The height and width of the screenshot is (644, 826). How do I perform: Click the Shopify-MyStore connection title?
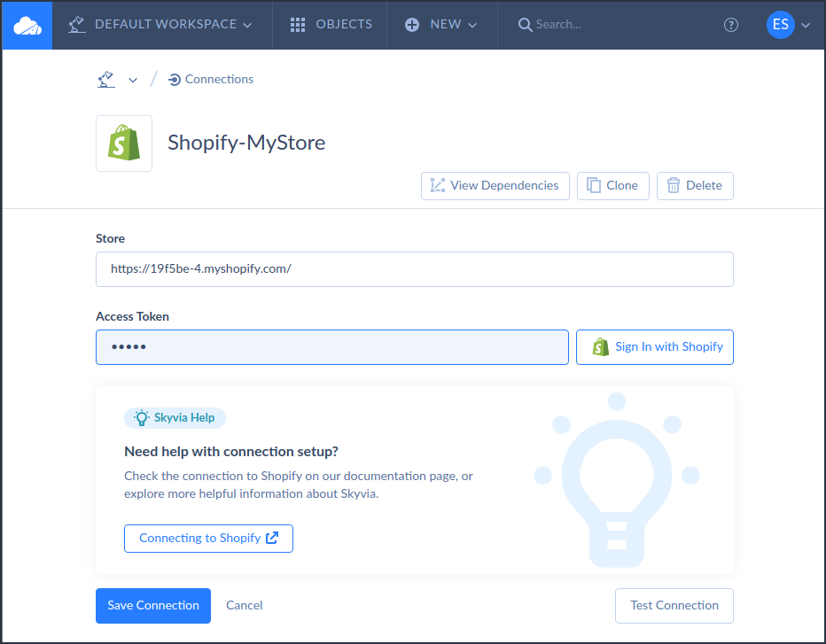tap(246, 143)
